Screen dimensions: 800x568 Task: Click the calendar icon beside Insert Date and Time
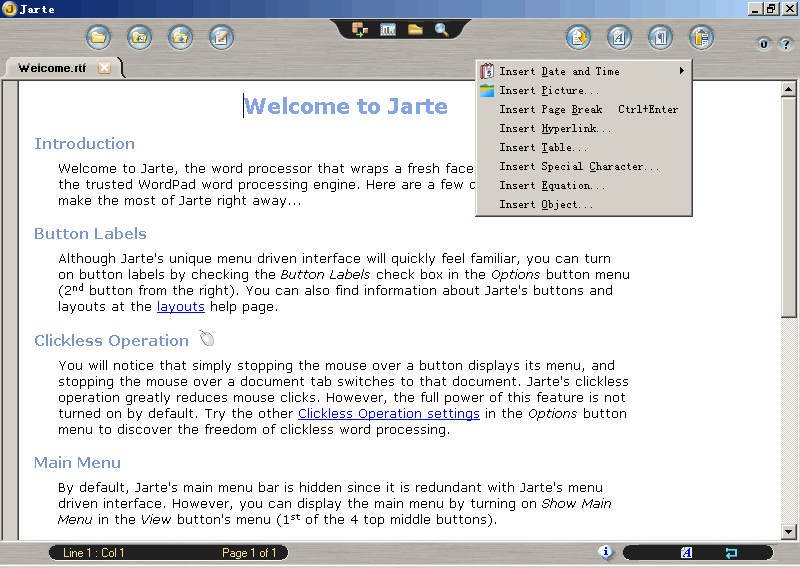(487, 71)
